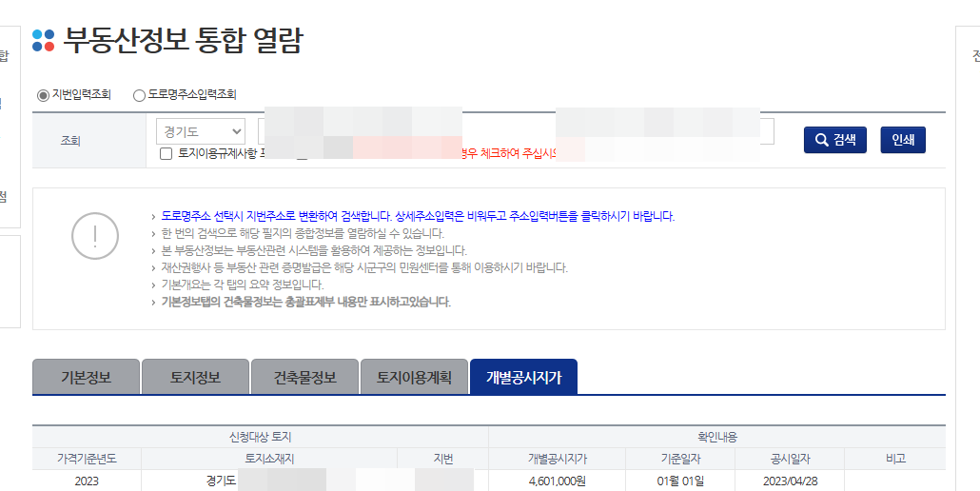Image resolution: width=980 pixels, height=491 pixels.
Task: Select the 개별공시지가 tab
Action: pyautogui.click(x=523, y=378)
